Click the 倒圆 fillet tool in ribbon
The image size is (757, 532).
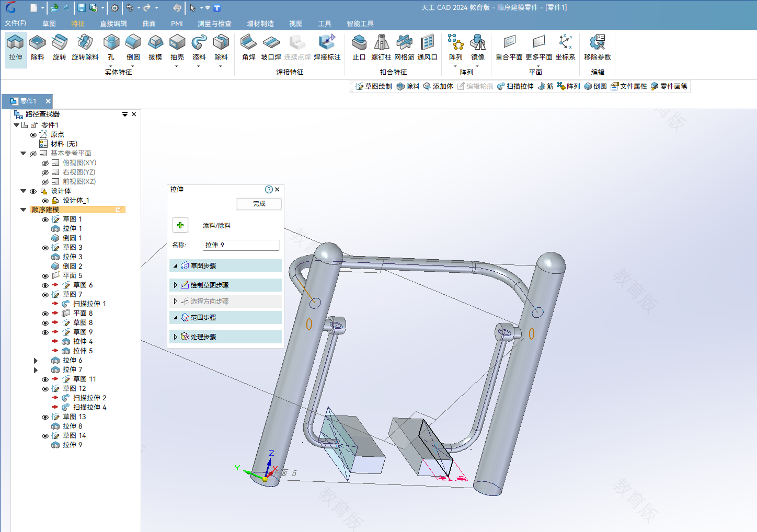tap(133, 48)
